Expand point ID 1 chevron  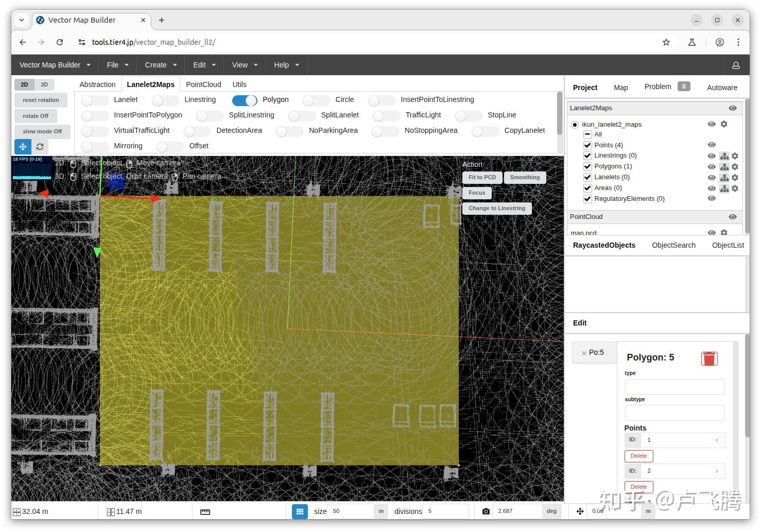point(717,440)
